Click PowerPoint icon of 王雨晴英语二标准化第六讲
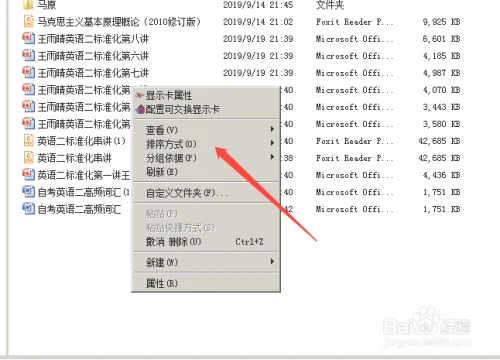500x360 pixels. [x=29, y=55]
